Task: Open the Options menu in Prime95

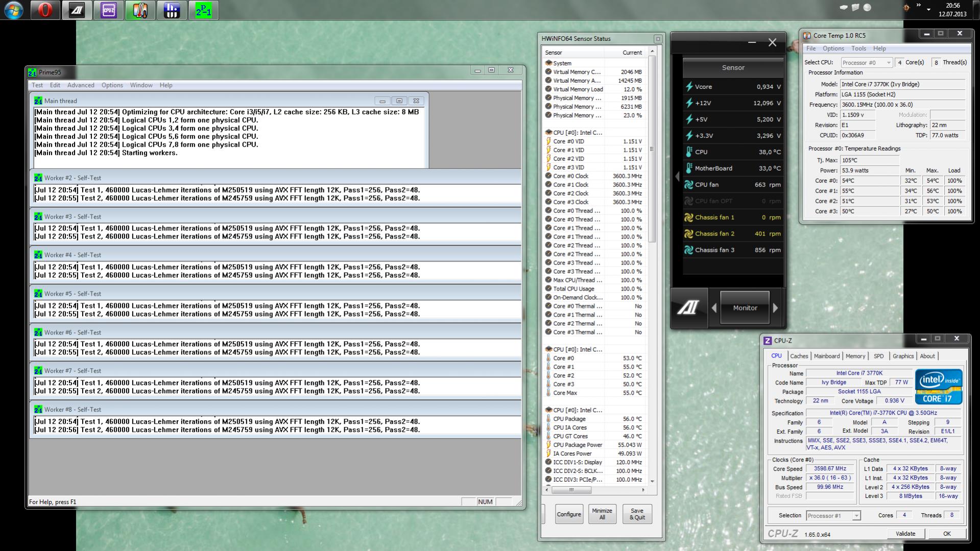Action: pos(112,85)
